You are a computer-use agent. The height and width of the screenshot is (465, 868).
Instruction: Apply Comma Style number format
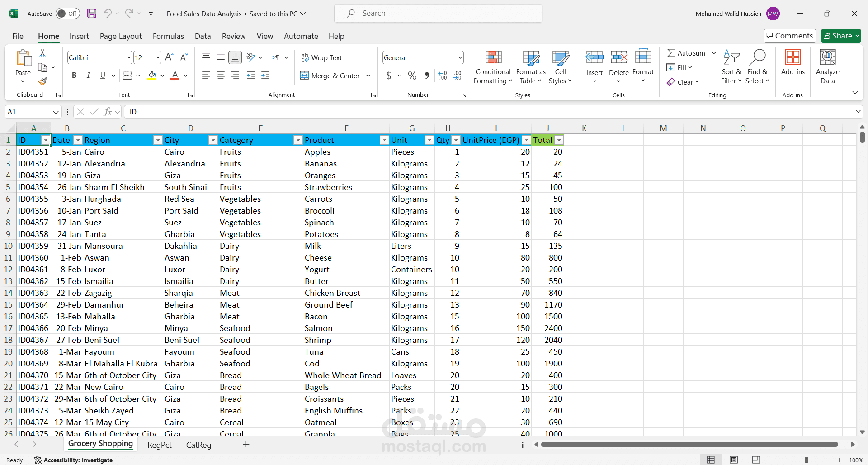[427, 76]
